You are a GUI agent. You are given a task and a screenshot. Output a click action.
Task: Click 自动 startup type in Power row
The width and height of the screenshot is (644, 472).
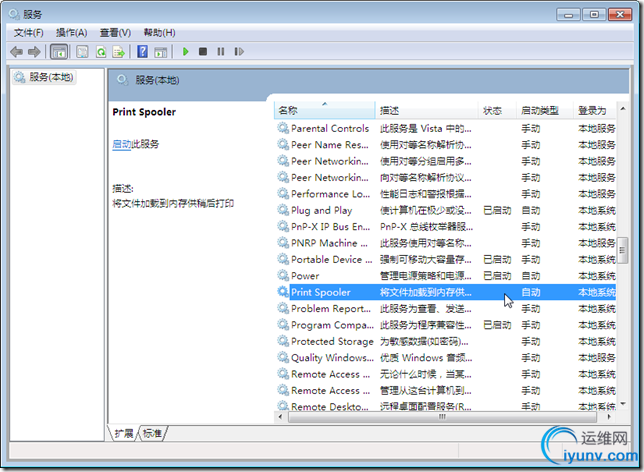pyautogui.click(x=531, y=276)
